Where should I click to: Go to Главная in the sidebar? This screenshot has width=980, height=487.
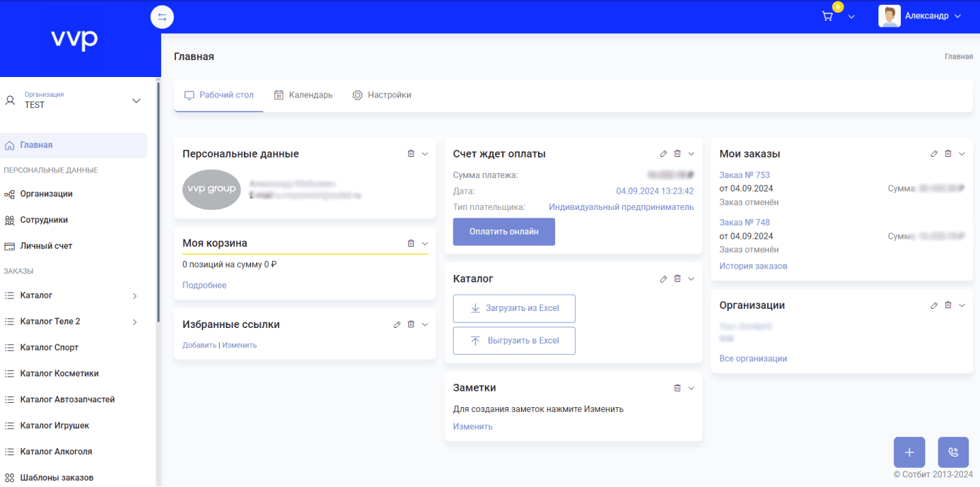pyautogui.click(x=74, y=145)
